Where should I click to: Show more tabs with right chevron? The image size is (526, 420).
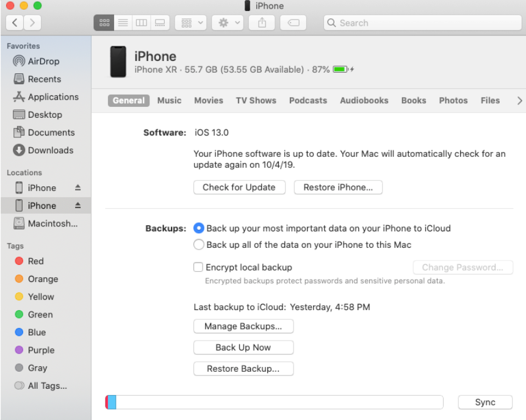click(519, 100)
